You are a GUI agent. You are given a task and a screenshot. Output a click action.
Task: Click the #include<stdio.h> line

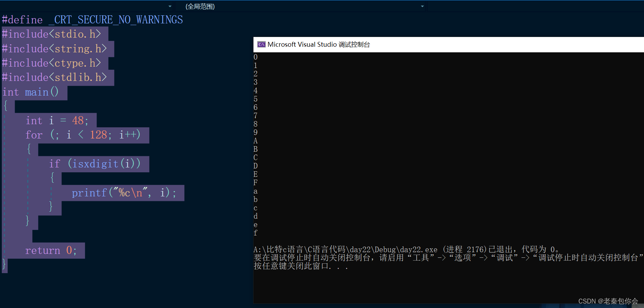click(x=52, y=34)
